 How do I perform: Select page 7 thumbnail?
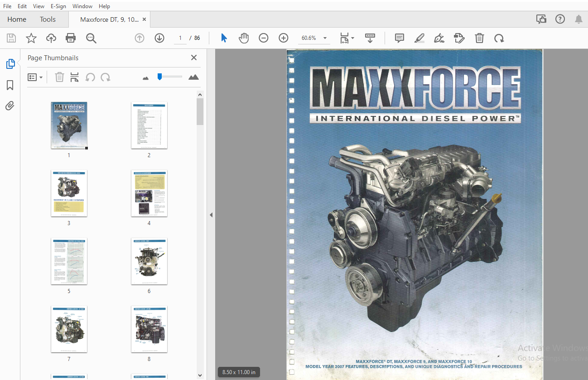[69, 329]
